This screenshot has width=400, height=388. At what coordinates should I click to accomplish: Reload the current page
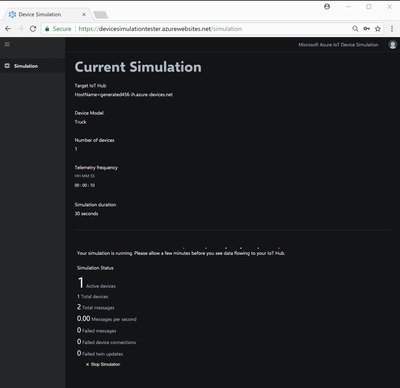pos(33,29)
